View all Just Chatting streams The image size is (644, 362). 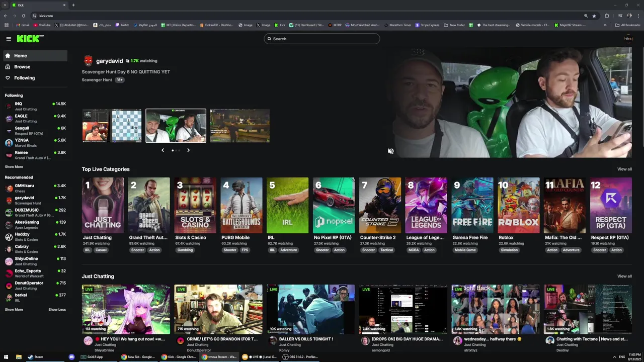(x=624, y=276)
